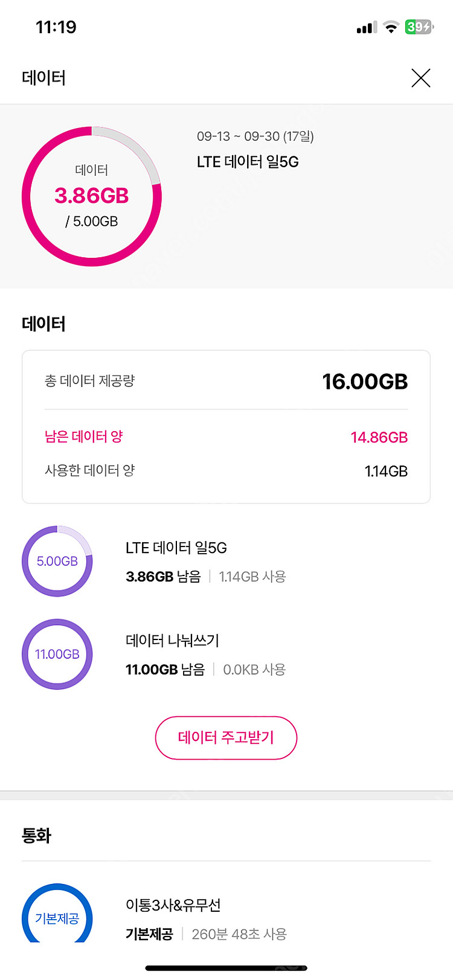Open the 데이터 나눠쓰기 row
This screenshot has height=980, width=453.
(205, 655)
